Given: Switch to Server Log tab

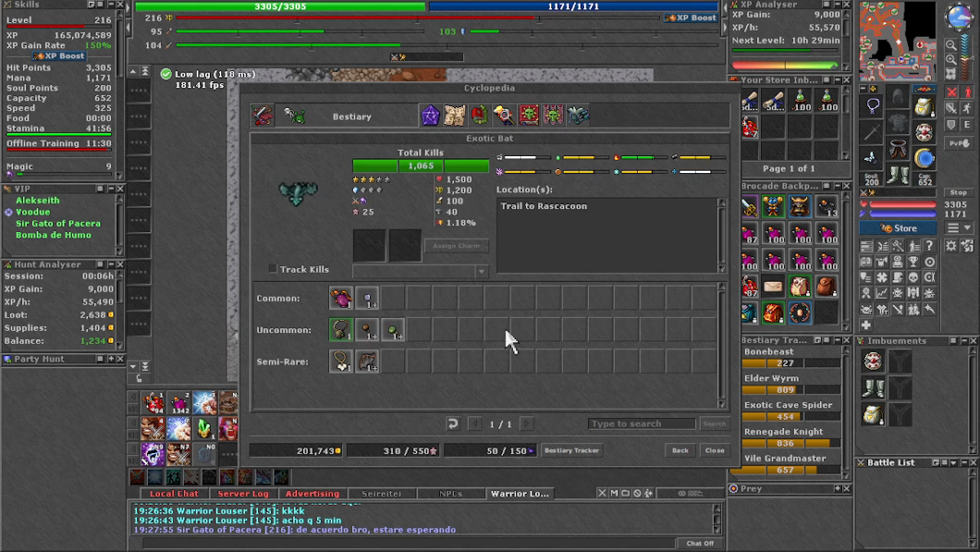Looking at the screenshot, I should point(243,493).
